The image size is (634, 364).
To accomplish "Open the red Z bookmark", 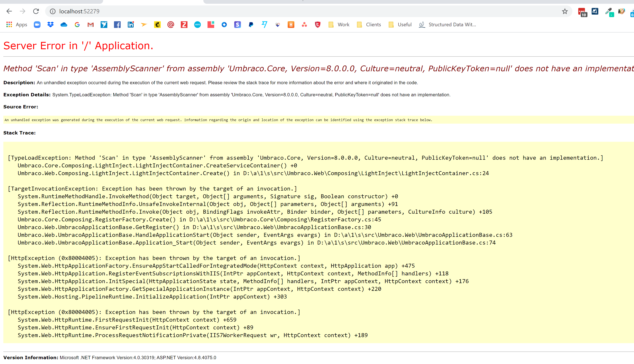I will [x=184, y=25].
